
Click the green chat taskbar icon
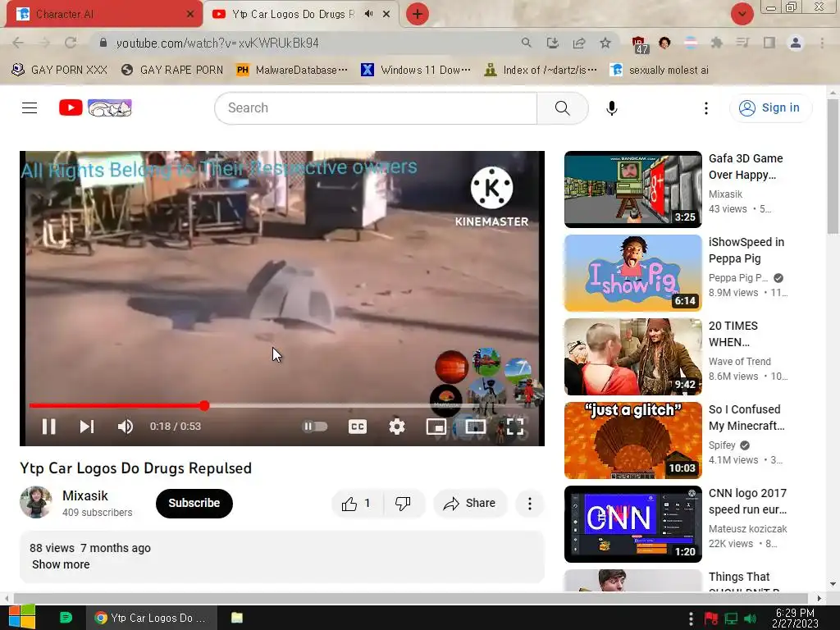pyautogui.click(x=66, y=618)
